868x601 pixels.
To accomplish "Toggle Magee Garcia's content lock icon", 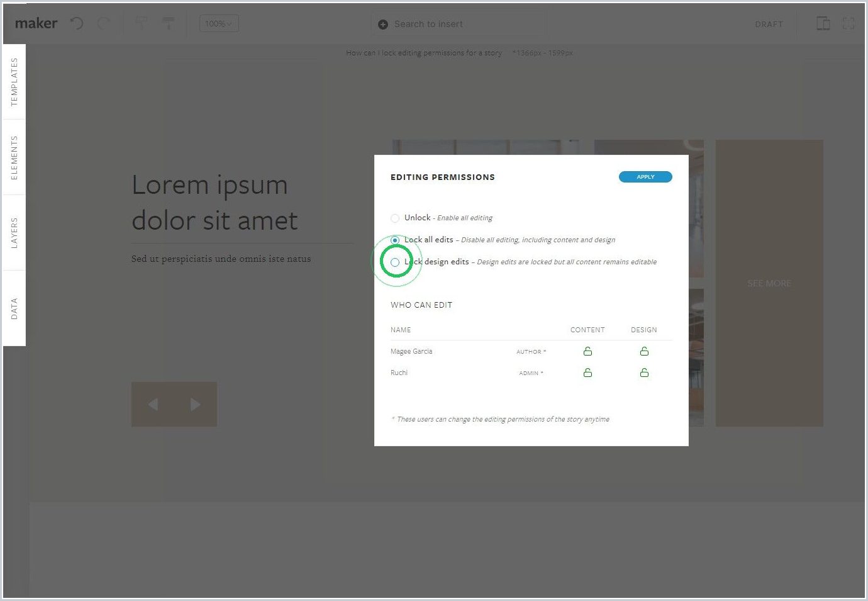I will (587, 351).
